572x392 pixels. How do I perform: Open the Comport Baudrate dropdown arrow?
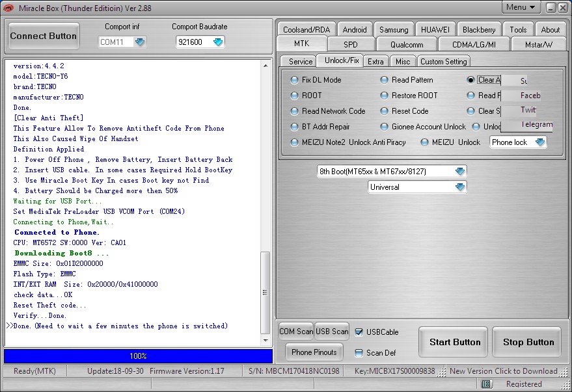point(218,42)
